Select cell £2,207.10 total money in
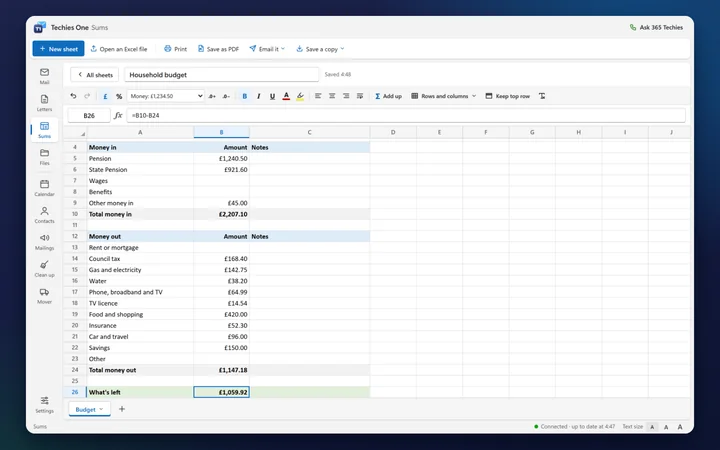Viewport: 720px width, 450px height. click(221, 214)
